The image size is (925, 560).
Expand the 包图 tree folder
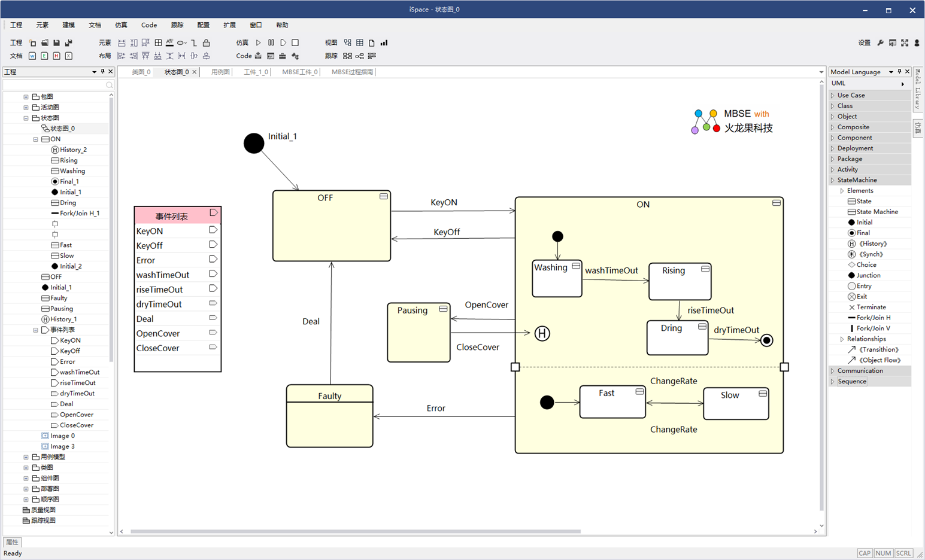click(x=26, y=97)
